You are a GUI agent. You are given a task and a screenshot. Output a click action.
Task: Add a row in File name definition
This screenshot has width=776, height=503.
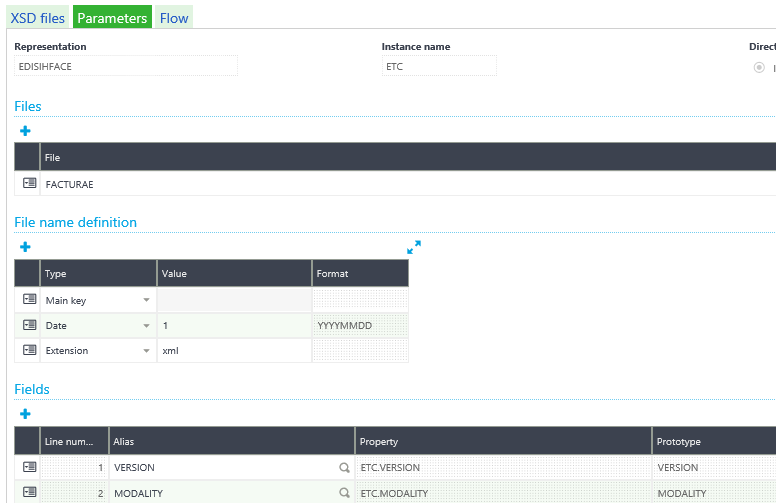click(x=25, y=247)
